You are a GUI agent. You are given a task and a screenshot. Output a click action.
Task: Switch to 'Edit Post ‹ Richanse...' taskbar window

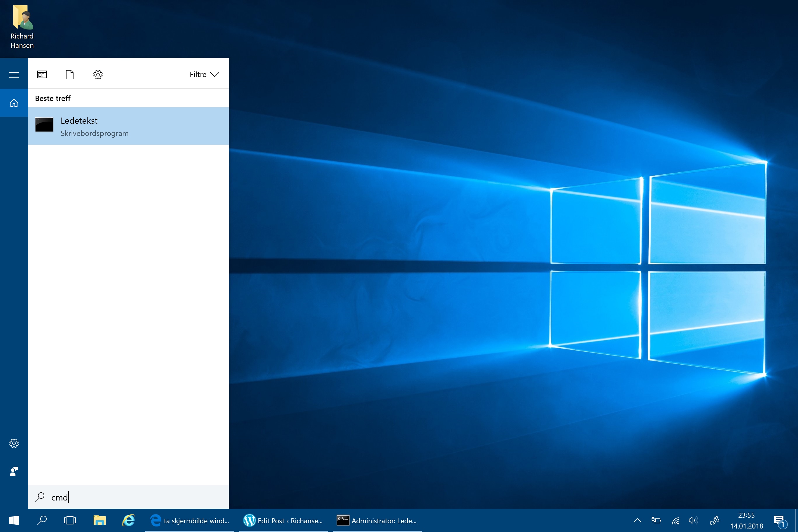(283, 520)
